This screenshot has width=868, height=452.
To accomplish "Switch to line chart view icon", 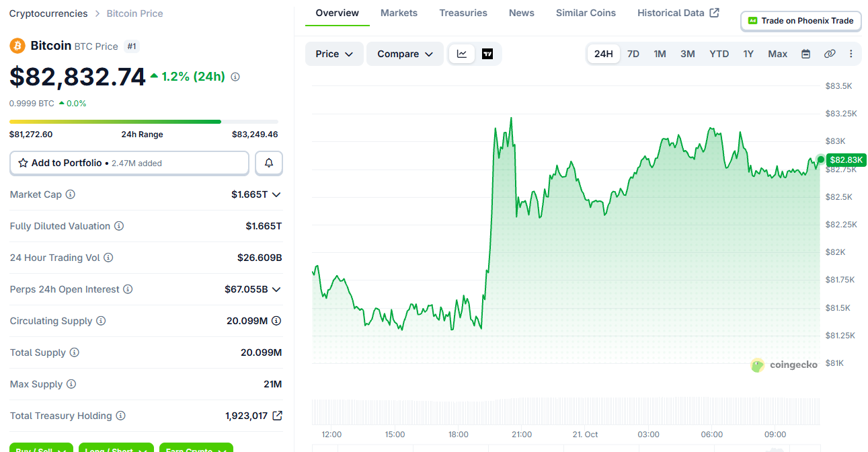I will 462,54.
